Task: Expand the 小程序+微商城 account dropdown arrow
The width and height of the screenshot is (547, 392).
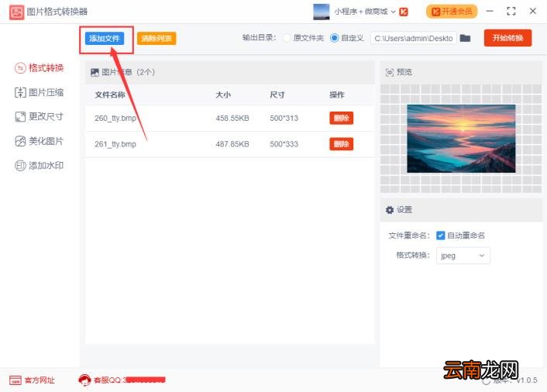Action: click(393, 12)
